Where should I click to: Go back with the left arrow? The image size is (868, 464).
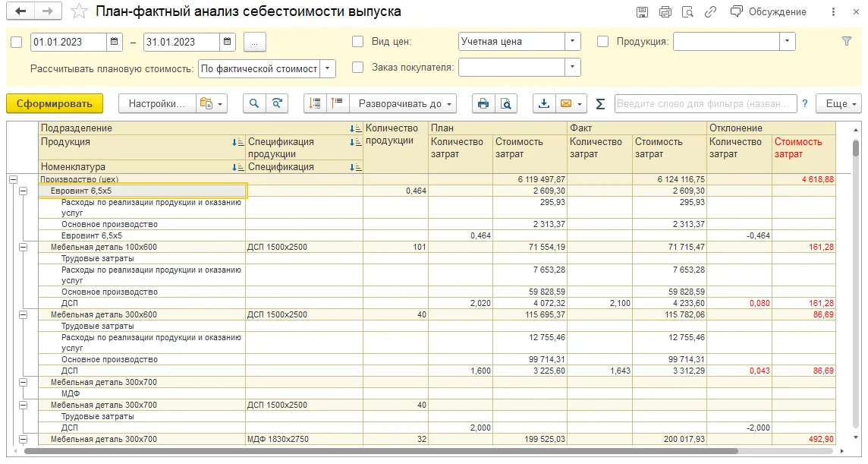coord(20,11)
